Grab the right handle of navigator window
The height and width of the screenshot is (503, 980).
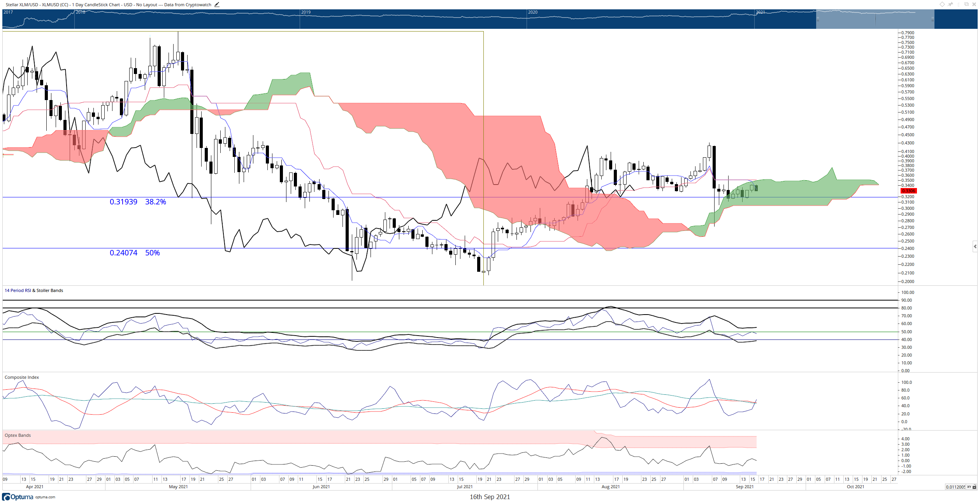tap(933, 19)
